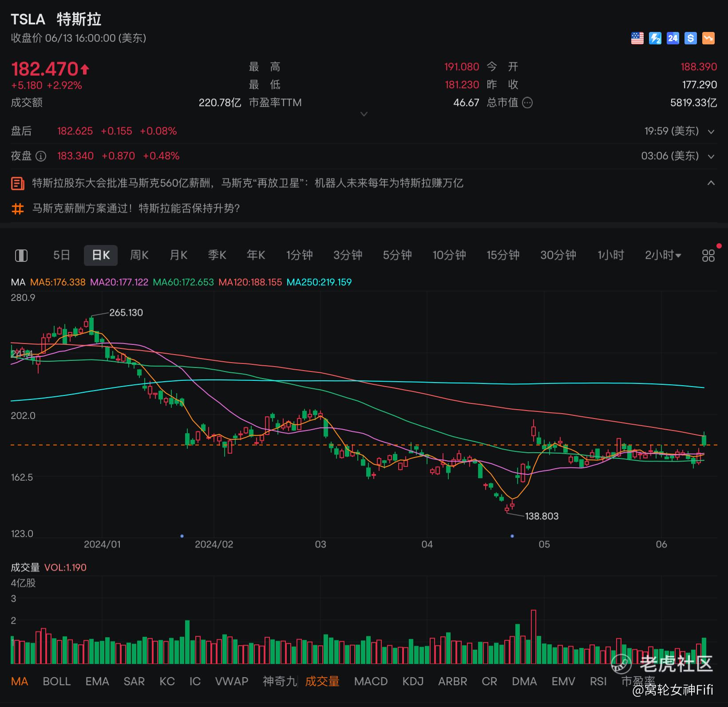Screen dimensions: 728x707
Task: Click the event dot below 2024/02
Action: pyautogui.click(x=182, y=536)
